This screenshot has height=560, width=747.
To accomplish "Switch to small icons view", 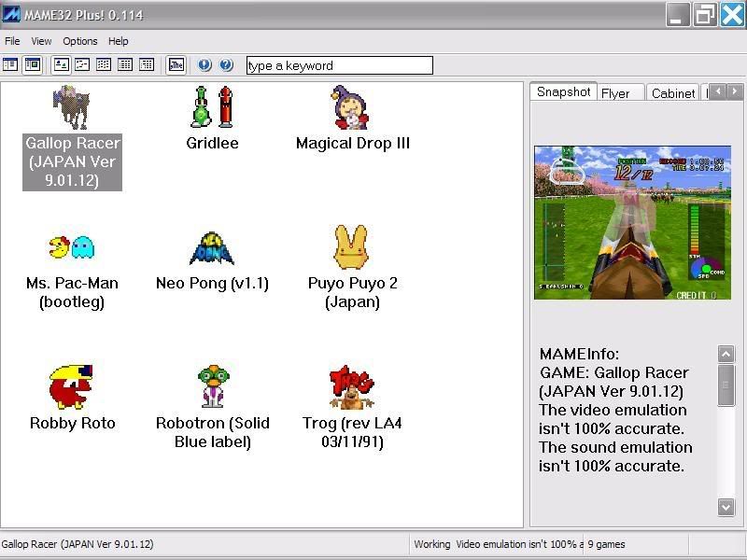I will 82,64.
